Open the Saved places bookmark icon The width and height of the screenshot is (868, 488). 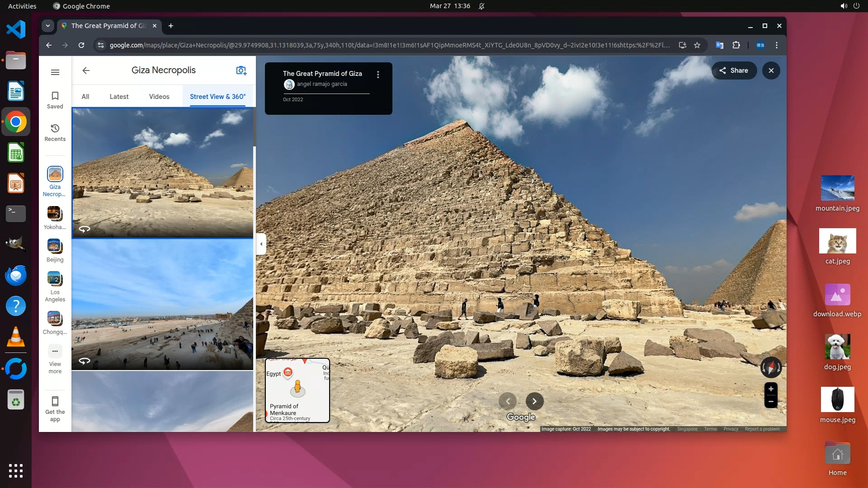[x=55, y=100]
